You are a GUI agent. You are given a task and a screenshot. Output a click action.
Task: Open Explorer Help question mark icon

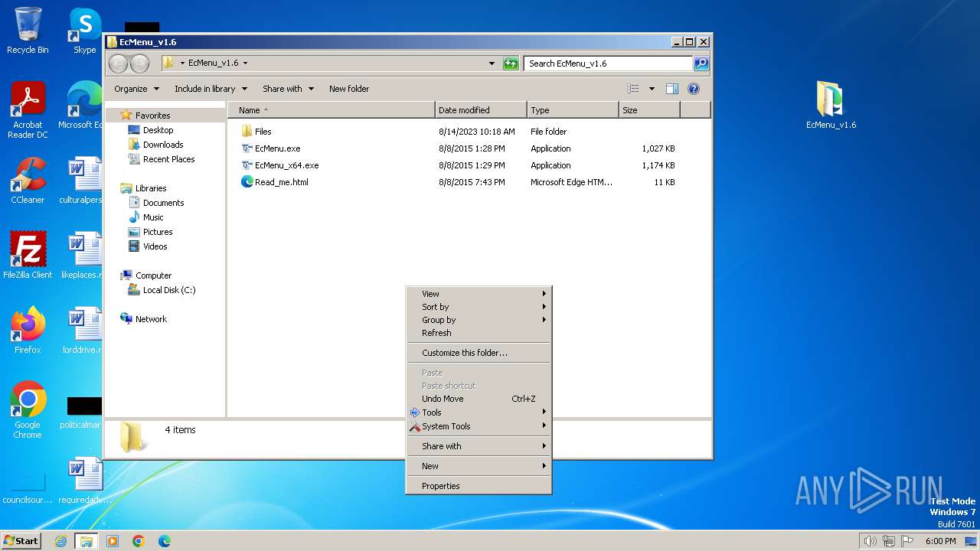694,89
